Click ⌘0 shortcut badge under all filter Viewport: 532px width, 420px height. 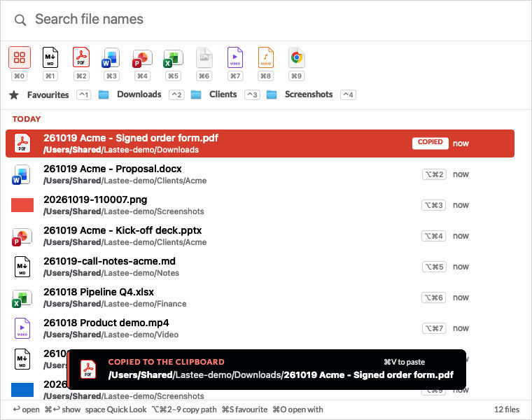pyautogui.click(x=20, y=76)
